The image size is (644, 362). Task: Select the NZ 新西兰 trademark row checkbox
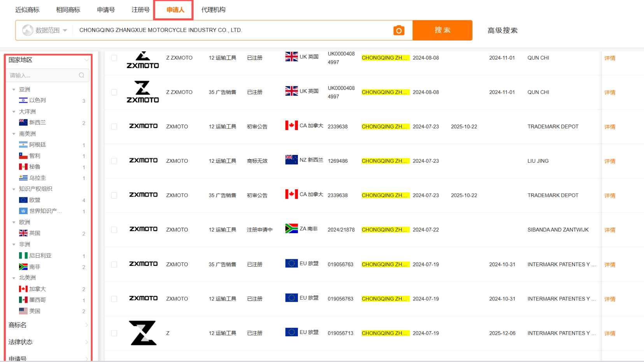[114, 161]
